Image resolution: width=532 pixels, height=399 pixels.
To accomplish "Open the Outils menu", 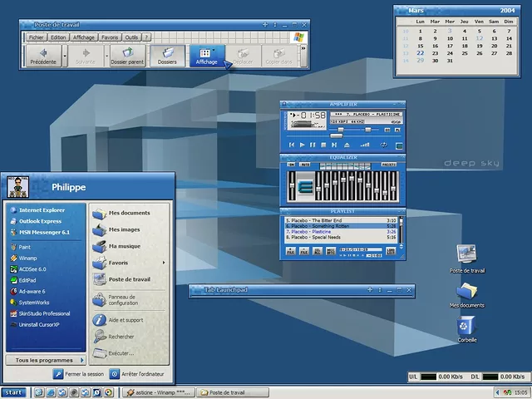I will coord(131,37).
